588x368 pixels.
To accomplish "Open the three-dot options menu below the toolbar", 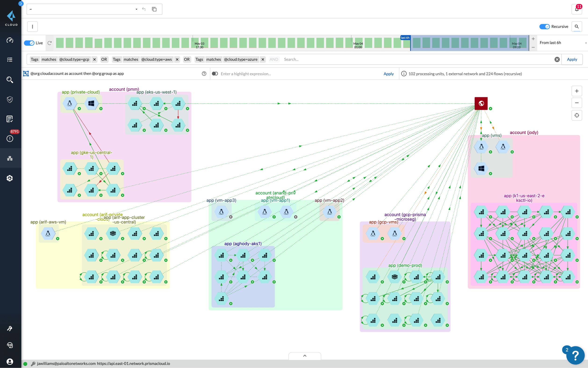I will (32, 26).
